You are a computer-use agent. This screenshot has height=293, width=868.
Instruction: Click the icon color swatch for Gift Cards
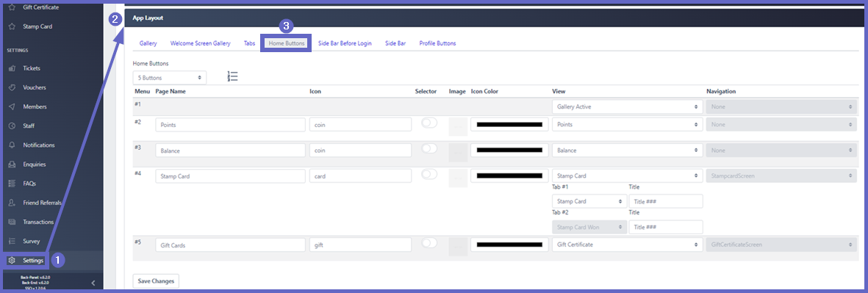(x=509, y=245)
